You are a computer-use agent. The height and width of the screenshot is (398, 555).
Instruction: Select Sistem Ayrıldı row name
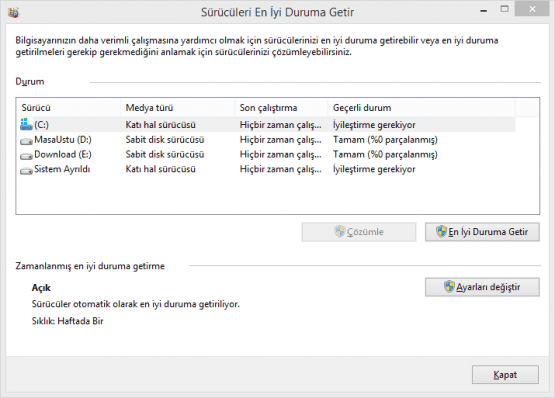point(62,169)
